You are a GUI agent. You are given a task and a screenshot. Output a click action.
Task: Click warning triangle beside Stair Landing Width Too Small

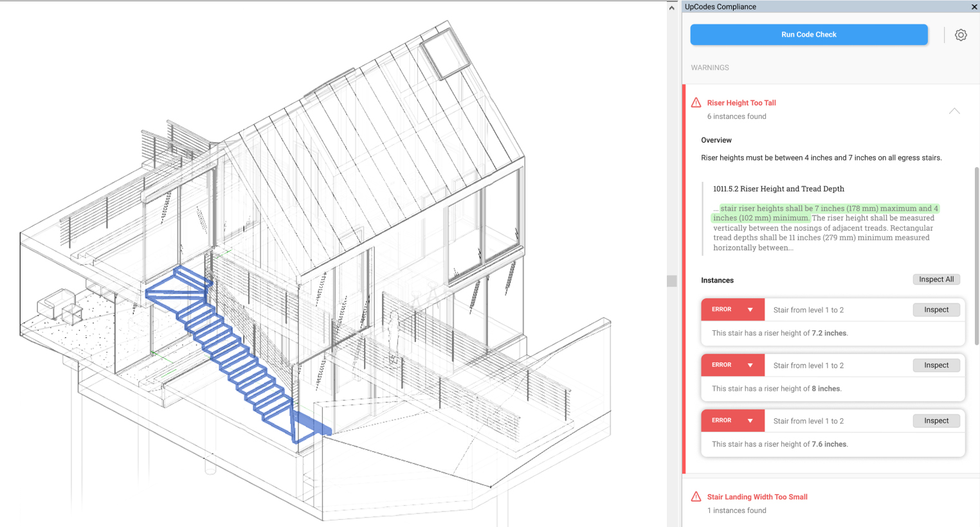pyautogui.click(x=695, y=496)
